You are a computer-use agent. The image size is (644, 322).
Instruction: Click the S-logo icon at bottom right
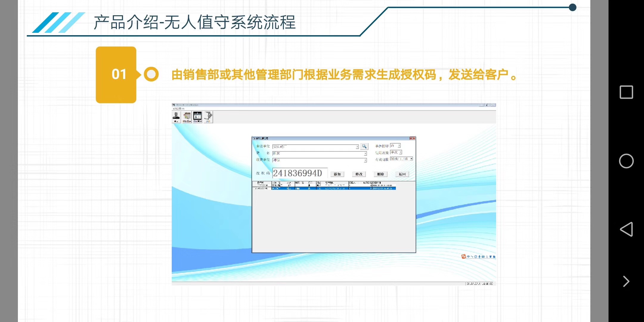pos(462,256)
